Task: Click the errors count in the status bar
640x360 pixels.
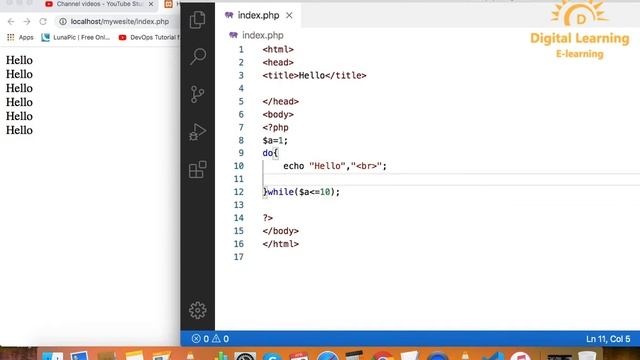Action: point(200,339)
